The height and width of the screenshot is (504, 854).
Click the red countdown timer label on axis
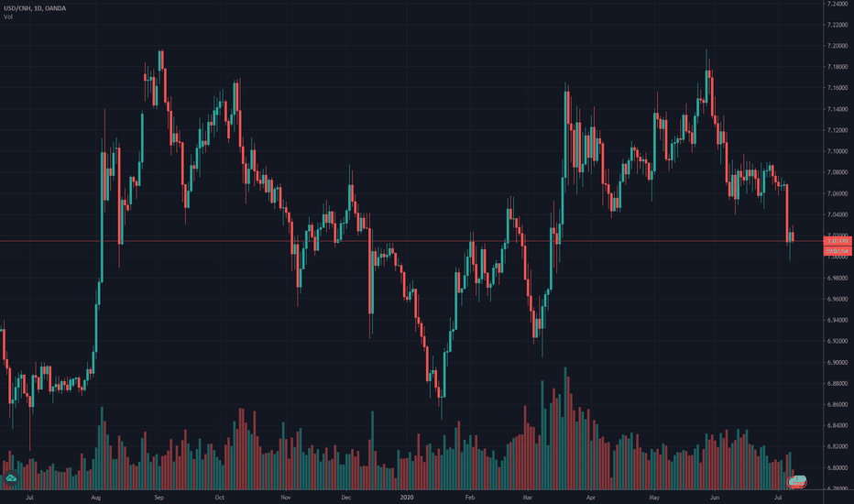click(x=838, y=251)
